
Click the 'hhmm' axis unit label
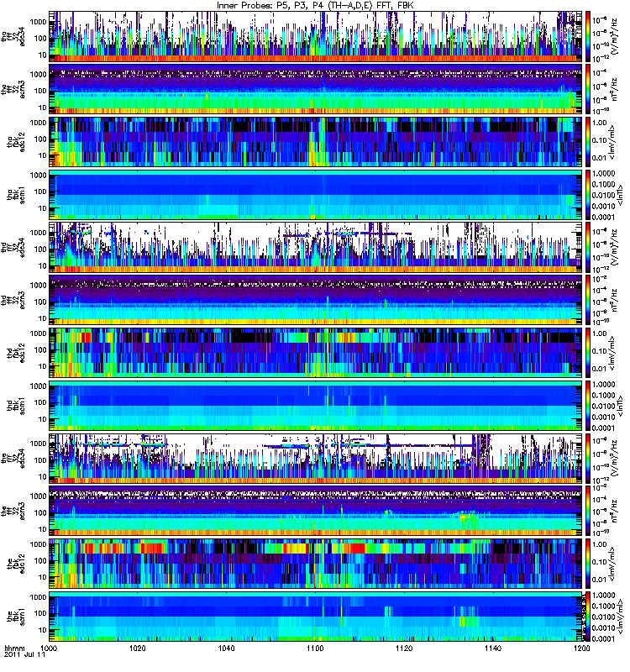pyautogui.click(x=14, y=648)
